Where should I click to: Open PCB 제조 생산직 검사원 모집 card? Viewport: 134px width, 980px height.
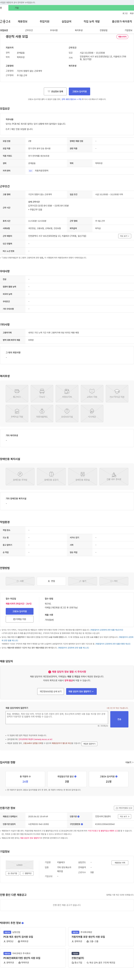(x=33, y=937)
